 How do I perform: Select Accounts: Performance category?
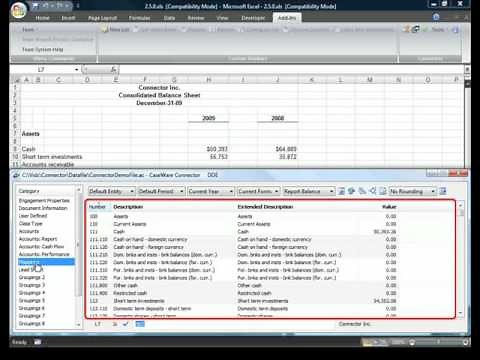44,254
